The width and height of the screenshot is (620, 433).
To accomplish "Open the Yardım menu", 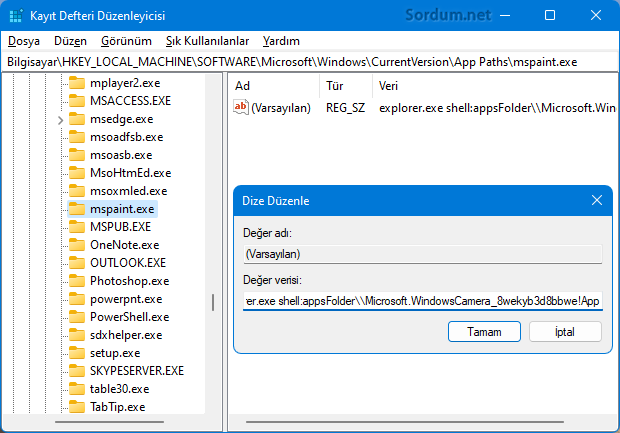I will (281, 41).
